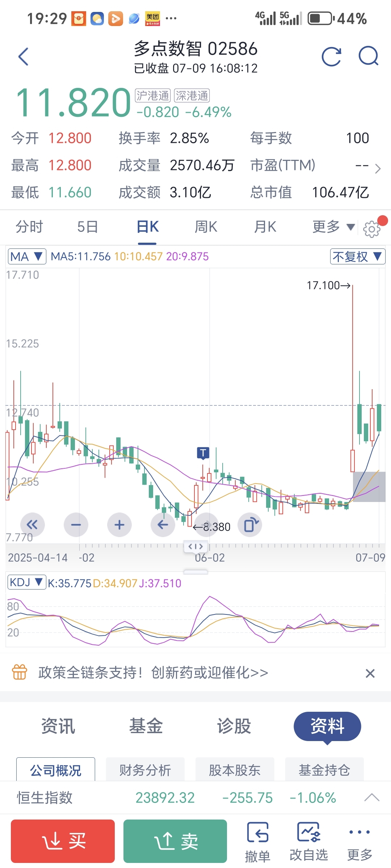Tap the battery status indicator
391x868 pixels.
coord(321,18)
